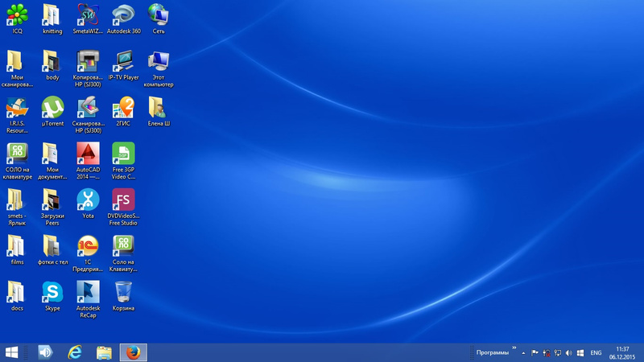Open the ICQ desktop shortcut
This screenshot has height=362, width=644.
17,14
